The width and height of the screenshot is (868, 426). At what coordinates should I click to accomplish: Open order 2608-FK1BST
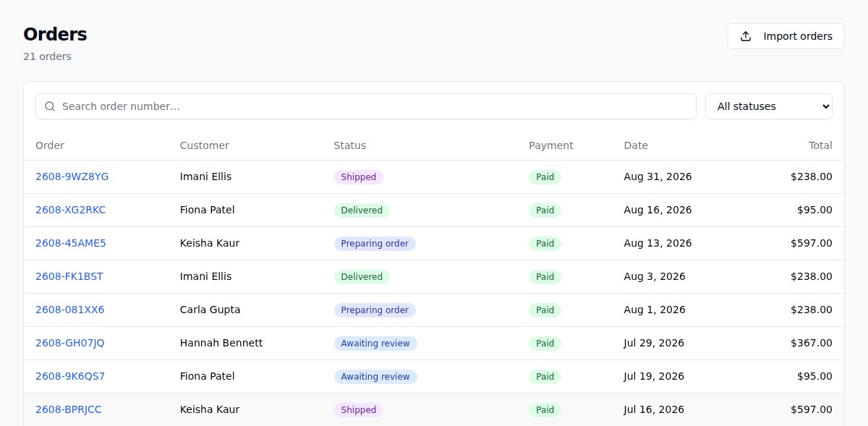69,276
